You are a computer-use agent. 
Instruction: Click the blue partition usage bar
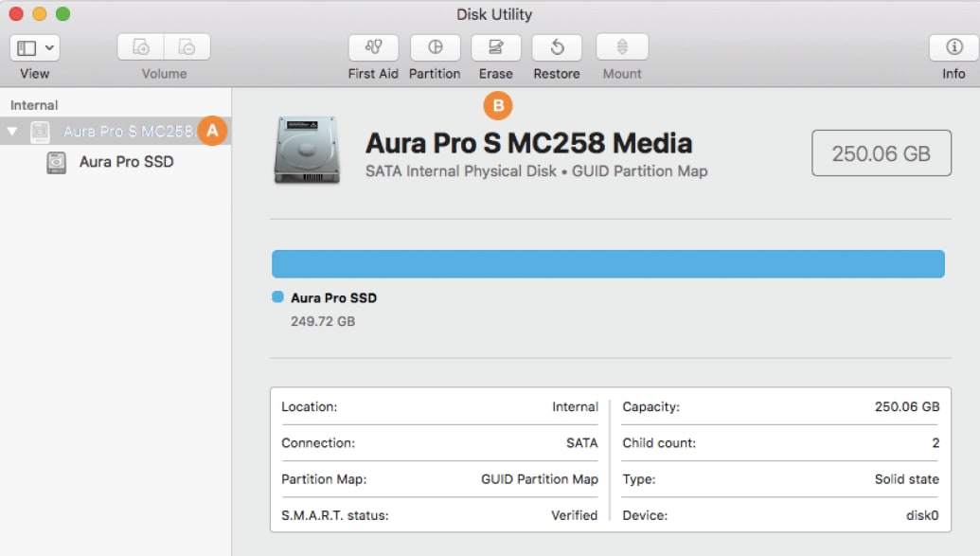[608, 264]
